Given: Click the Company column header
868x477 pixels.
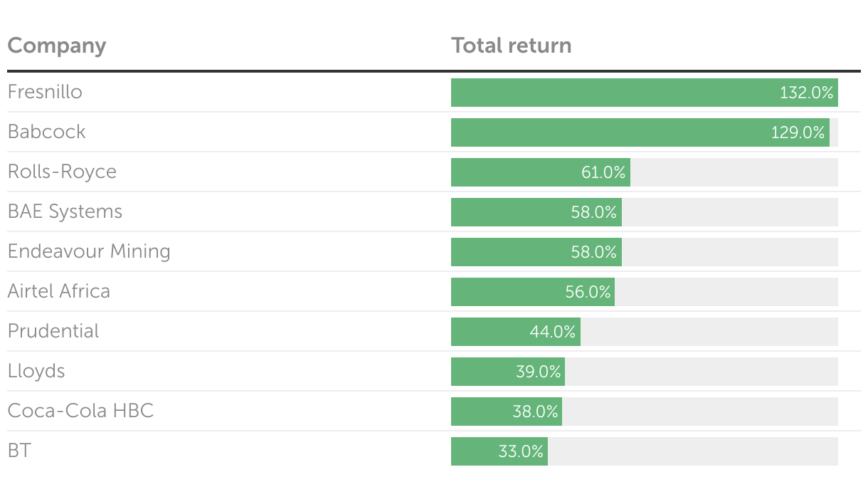Looking at the screenshot, I should [57, 46].
